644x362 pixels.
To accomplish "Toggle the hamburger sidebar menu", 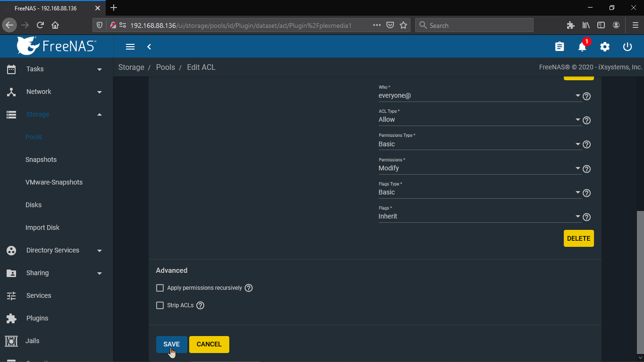I will [x=130, y=47].
